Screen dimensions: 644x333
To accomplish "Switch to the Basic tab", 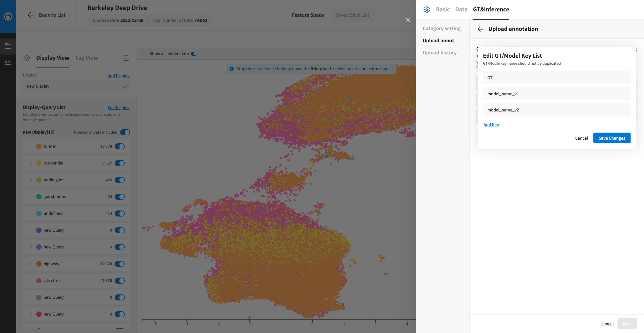I will point(443,10).
